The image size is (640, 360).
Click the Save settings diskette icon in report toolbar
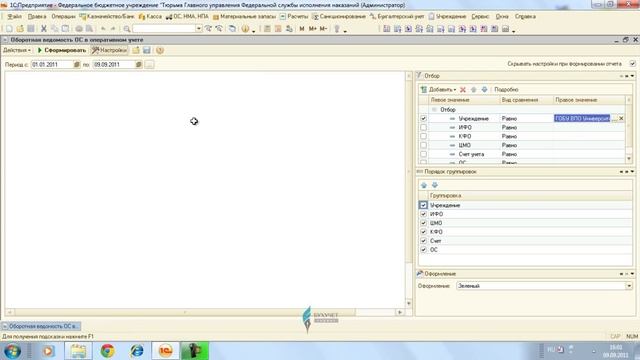(147, 50)
